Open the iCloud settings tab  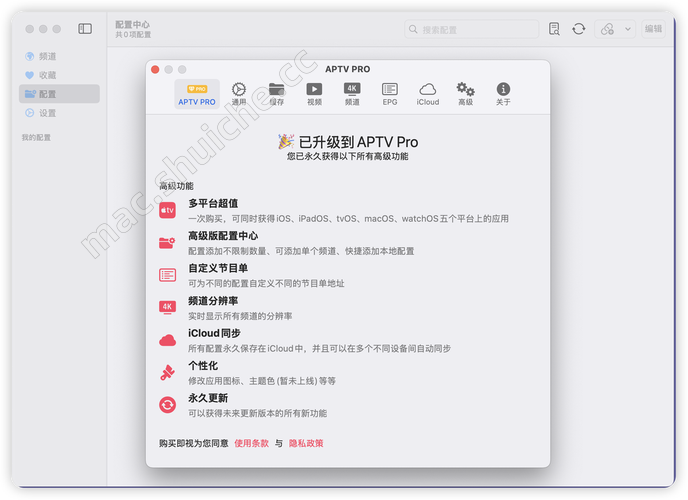click(x=427, y=94)
